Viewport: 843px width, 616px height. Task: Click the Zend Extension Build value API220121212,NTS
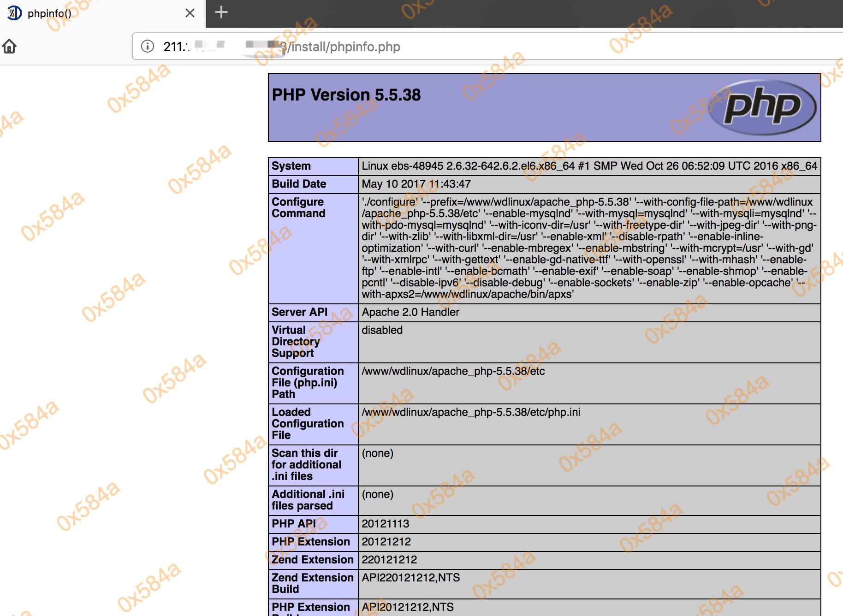[410, 578]
